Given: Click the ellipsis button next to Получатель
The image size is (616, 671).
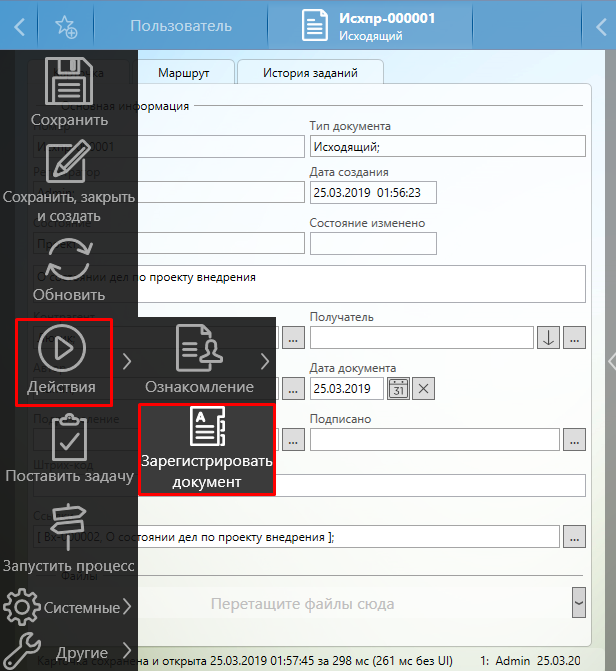Looking at the screenshot, I should click(574, 337).
